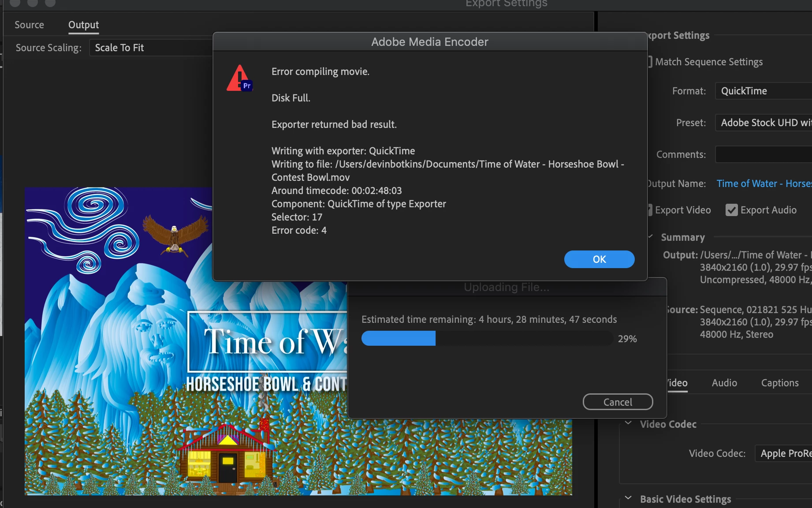Switch to the Source tab

[29, 25]
